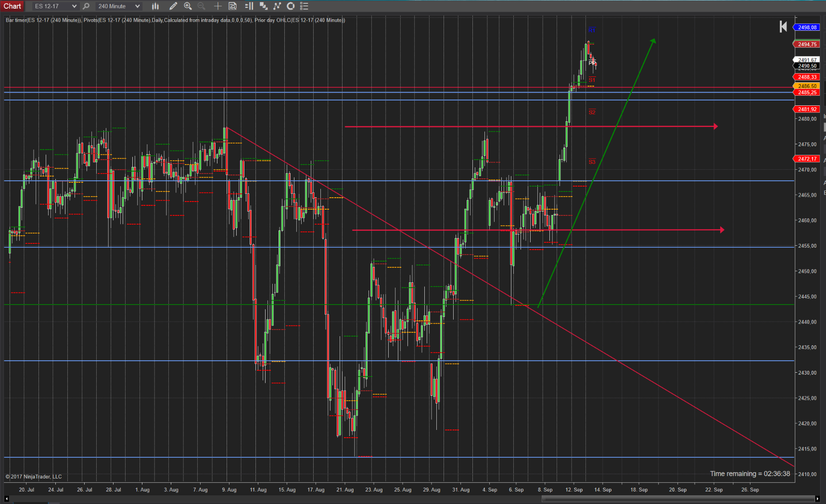Screen dimensions: 826x504
Task: Click the 2017 NinjaTrader, LLC copyright text
Action: (x=34, y=477)
